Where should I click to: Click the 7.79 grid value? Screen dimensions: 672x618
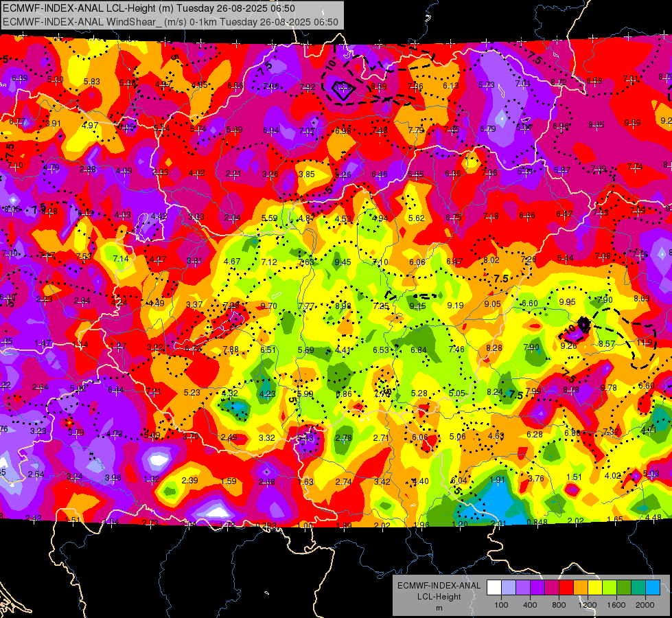click(416, 130)
